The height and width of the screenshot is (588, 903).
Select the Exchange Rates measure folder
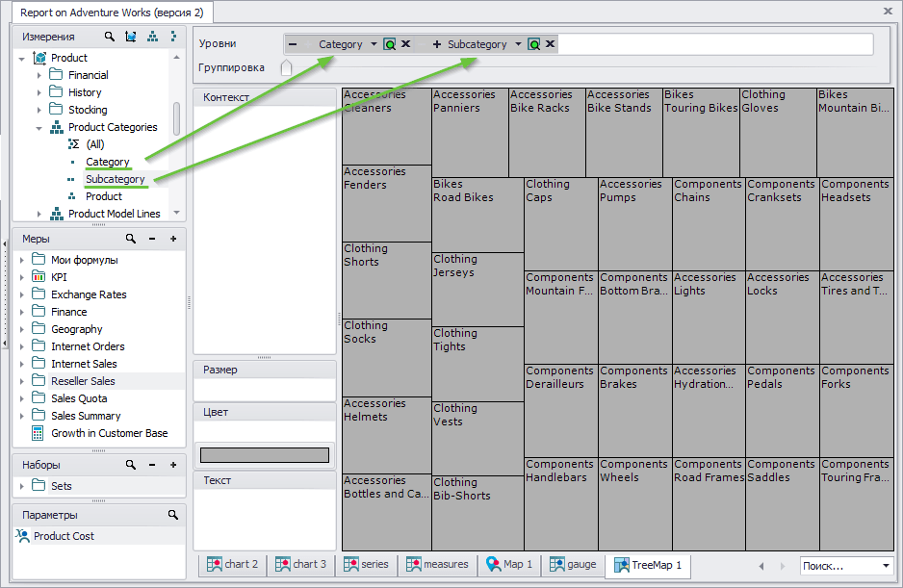click(x=89, y=294)
